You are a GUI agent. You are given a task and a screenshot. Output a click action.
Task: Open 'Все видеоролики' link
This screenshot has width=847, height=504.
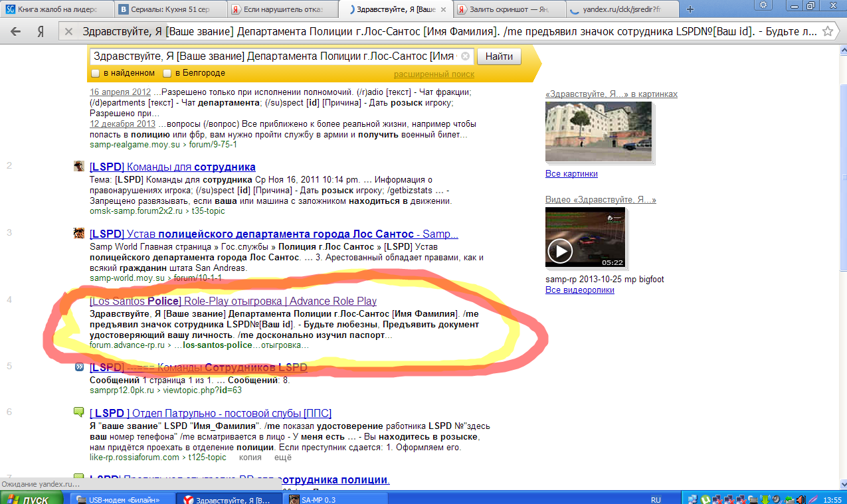pos(580,290)
